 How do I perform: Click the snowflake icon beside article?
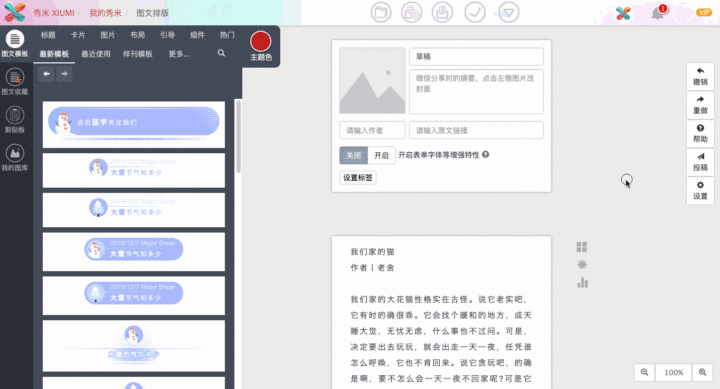coord(582,265)
